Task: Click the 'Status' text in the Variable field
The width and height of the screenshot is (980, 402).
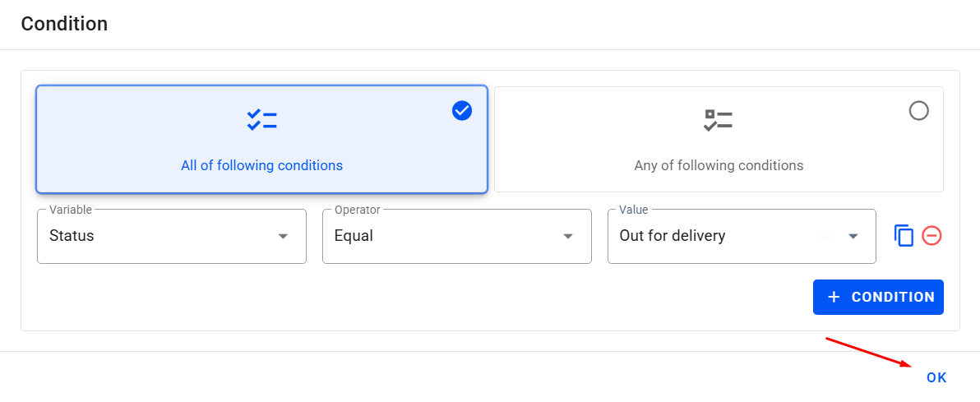Action: coord(72,236)
